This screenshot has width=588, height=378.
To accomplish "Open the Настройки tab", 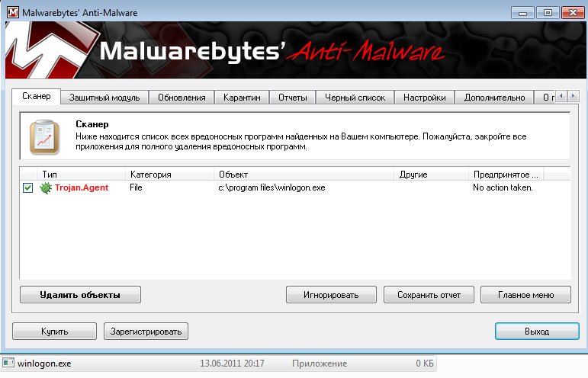I will coord(425,98).
